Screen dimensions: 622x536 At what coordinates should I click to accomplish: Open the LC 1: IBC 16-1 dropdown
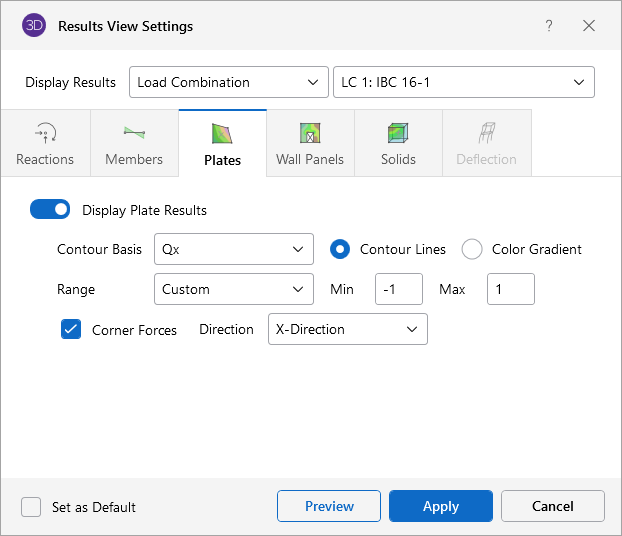click(463, 82)
